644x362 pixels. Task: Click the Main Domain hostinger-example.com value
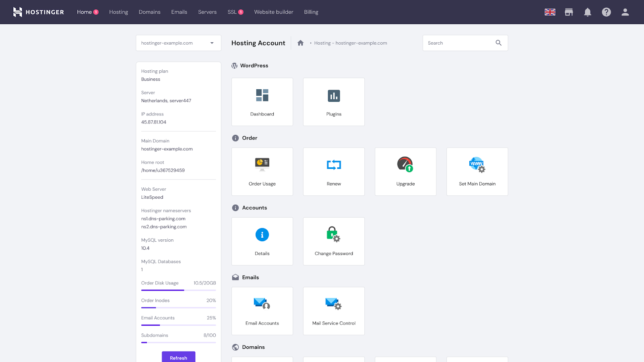pos(167,149)
